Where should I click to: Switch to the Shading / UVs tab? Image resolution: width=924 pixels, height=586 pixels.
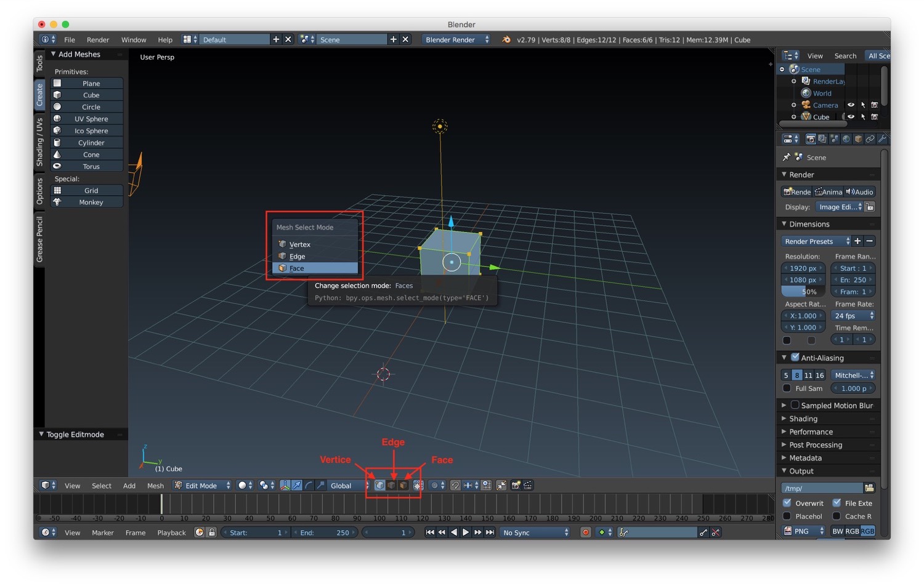pos(39,142)
